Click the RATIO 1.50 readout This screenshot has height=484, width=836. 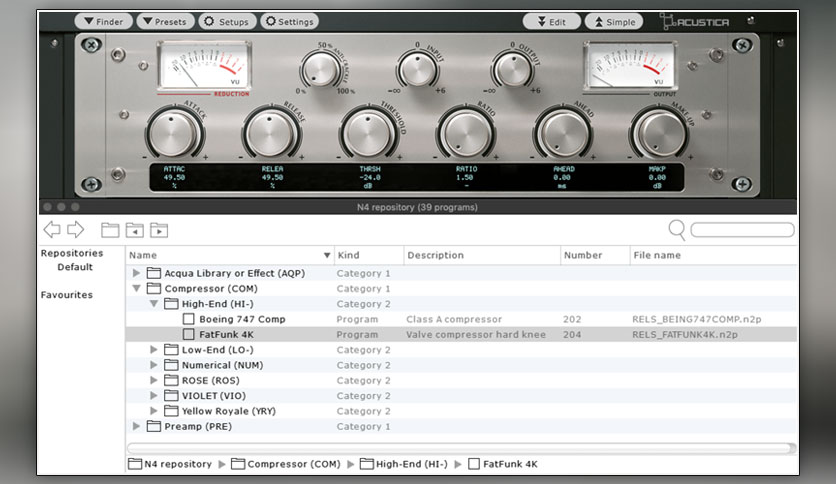(467, 177)
